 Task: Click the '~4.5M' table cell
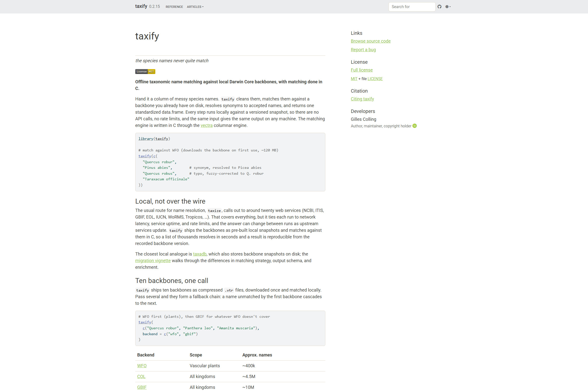coord(249,377)
